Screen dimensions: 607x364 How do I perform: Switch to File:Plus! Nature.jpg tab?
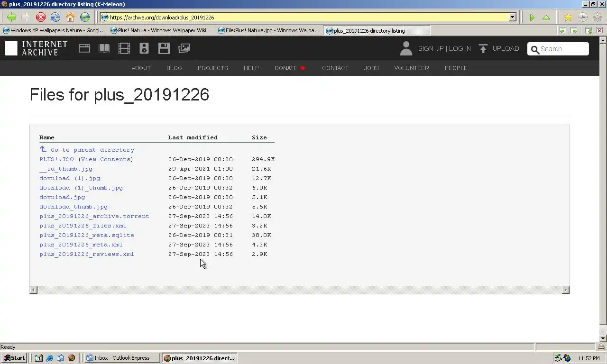click(x=269, y=30)
